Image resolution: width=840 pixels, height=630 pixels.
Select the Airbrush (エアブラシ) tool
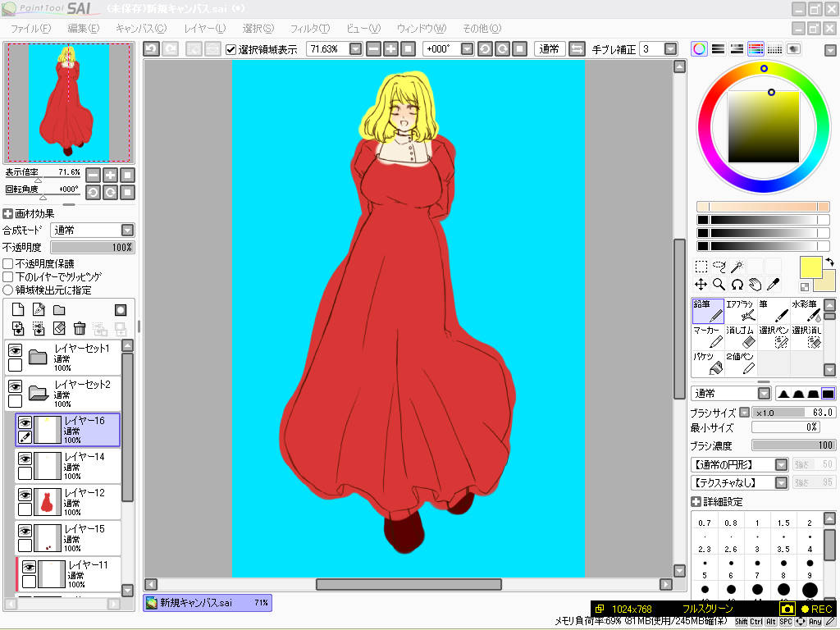[x=741, y=311]
